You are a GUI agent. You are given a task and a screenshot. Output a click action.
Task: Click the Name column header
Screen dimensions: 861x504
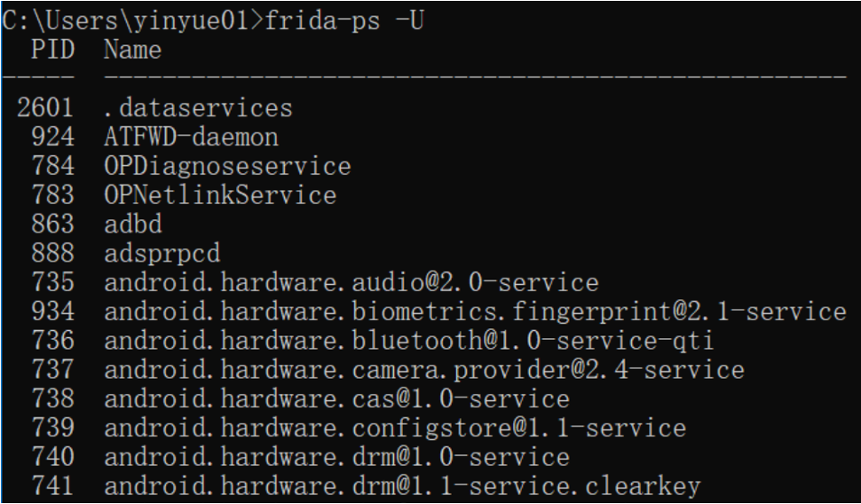[x=132, y=50]
